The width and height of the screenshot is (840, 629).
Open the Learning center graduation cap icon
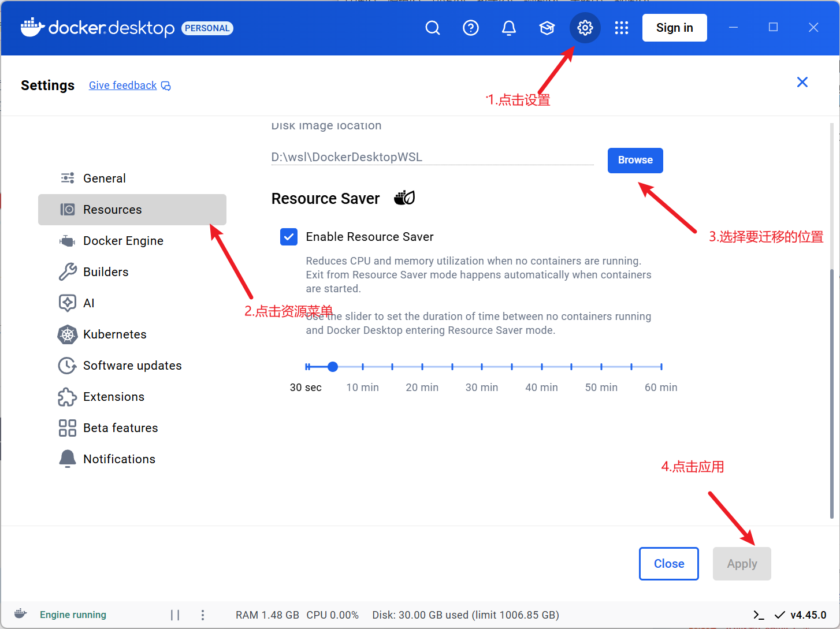[x=547, y=28]
